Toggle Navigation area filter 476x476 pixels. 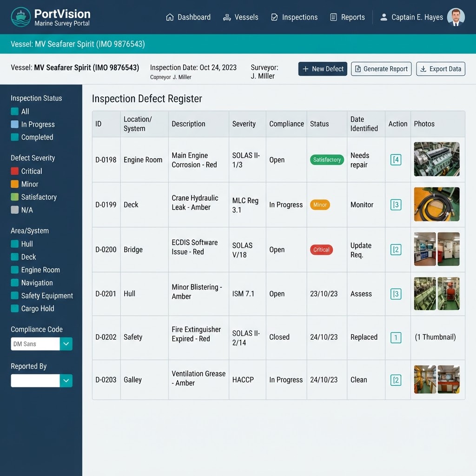tap(14, 283)
